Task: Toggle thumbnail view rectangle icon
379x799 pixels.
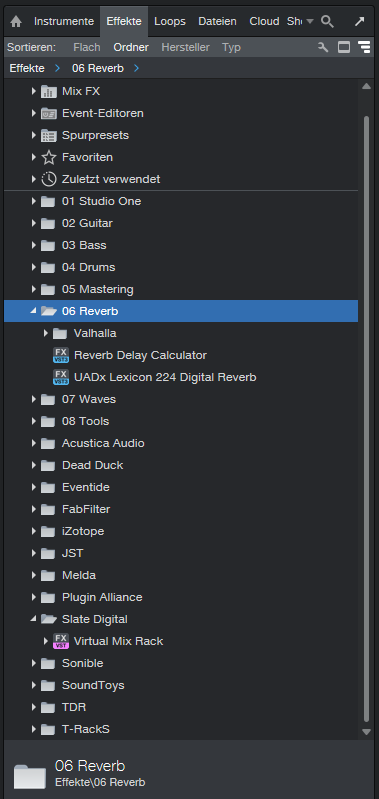Action: (x=344, y=47)
